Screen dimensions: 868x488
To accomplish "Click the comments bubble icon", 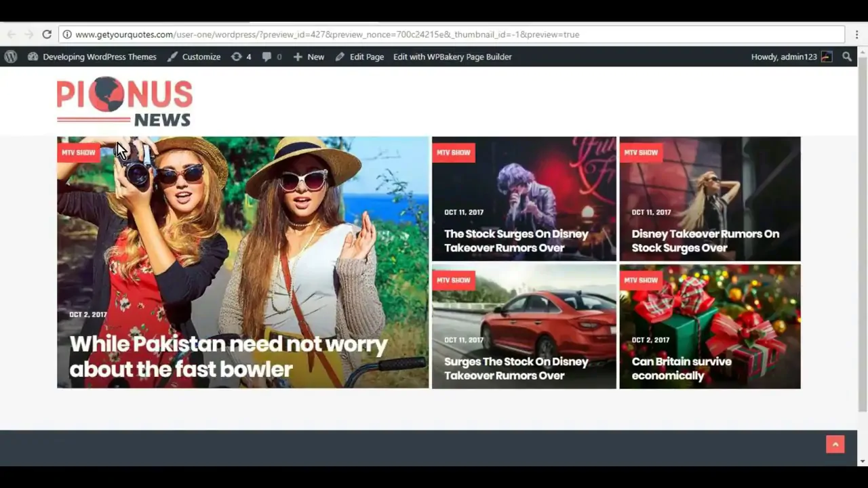I will click(x=267, y=57).
